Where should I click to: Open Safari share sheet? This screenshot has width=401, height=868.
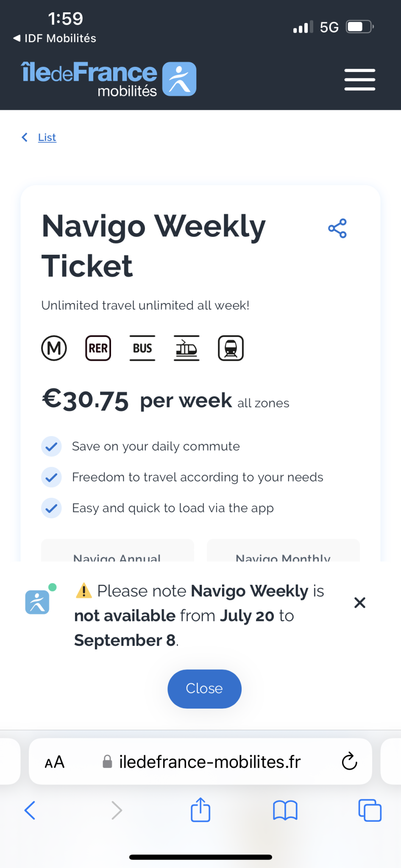(200, 810)
